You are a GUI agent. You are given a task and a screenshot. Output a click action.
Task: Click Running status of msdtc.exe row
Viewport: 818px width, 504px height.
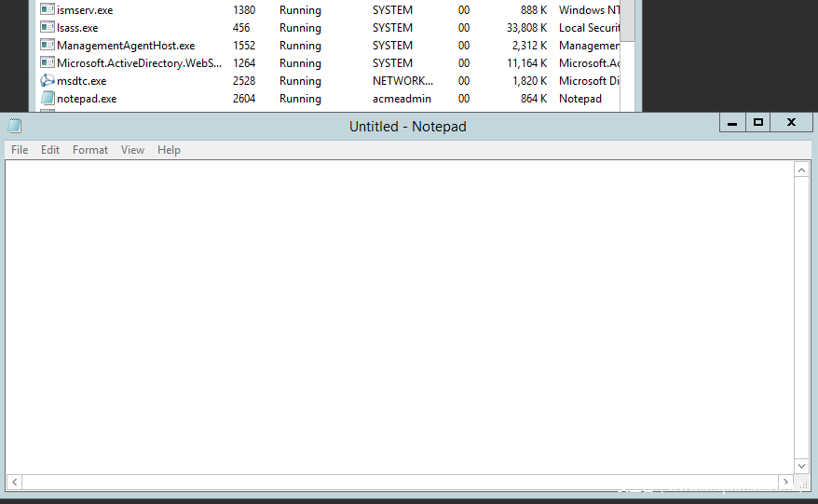[300, 81]
